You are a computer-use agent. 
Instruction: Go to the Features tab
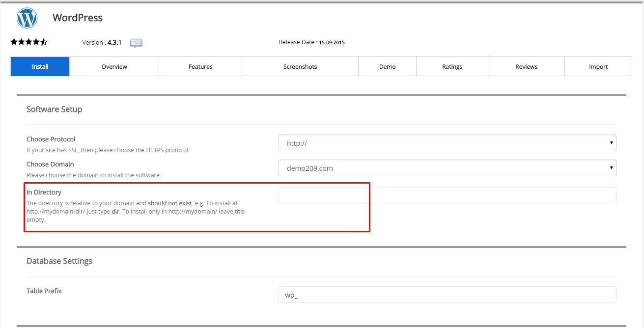click(x=200, y=67)
